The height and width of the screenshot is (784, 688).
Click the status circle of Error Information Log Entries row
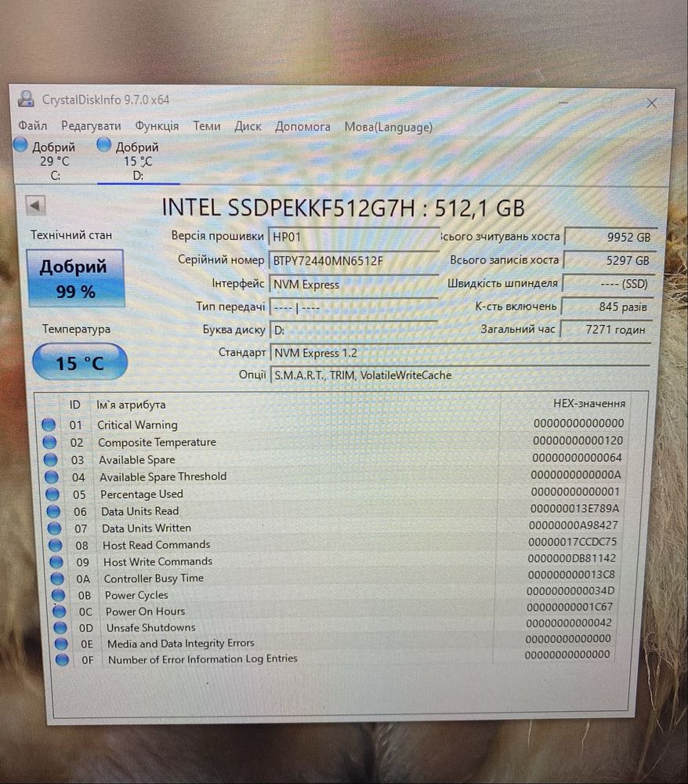[x=63, y=659]
